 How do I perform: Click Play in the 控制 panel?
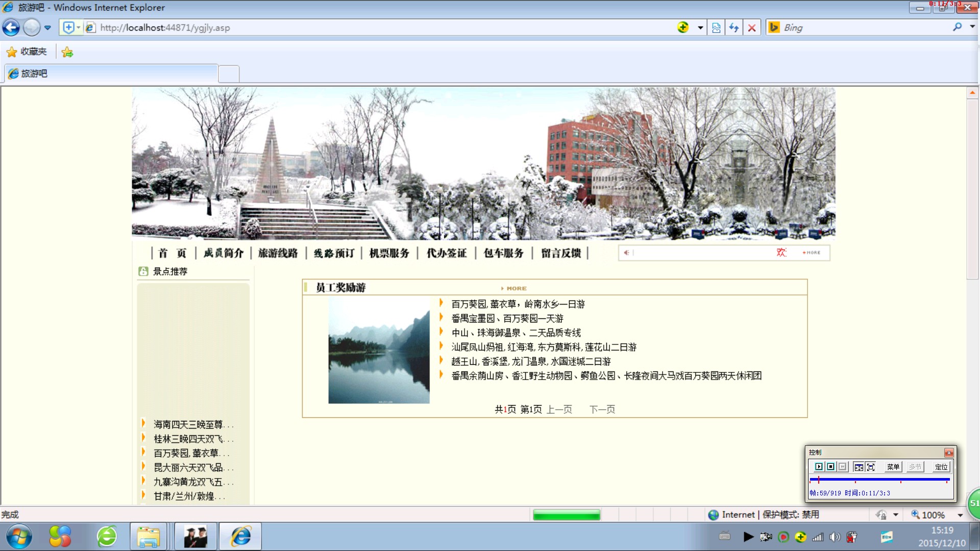[x=819, y=467]
